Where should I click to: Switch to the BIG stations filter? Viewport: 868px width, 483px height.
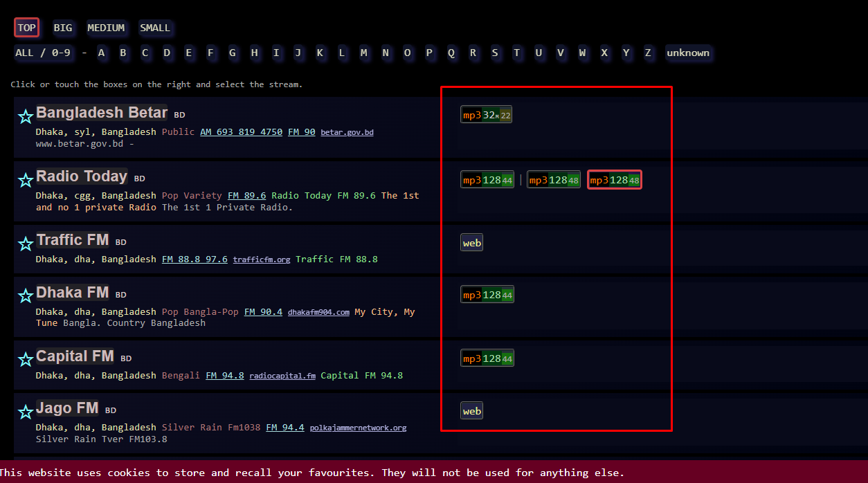63,28
